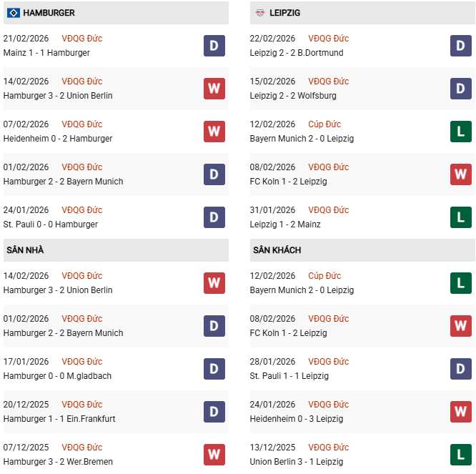Screen dimensions: 476x474
Task: Open the HAMBURGER team header
Action: coord(49,13)
